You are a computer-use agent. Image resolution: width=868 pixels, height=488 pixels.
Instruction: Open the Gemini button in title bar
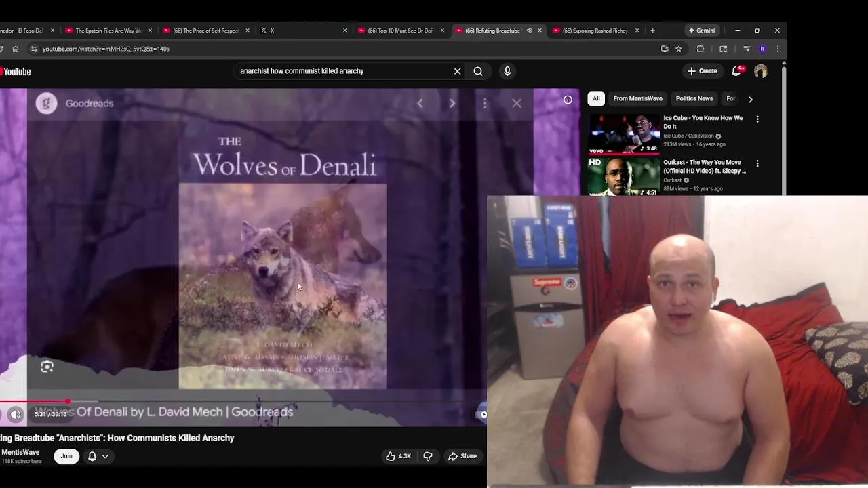pyautogui.click(x=702, y=30)
